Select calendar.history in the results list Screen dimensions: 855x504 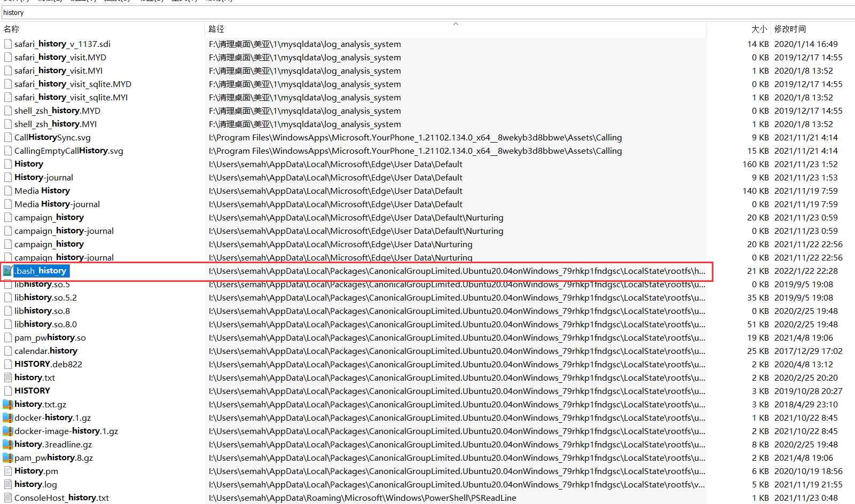(46, 351)
